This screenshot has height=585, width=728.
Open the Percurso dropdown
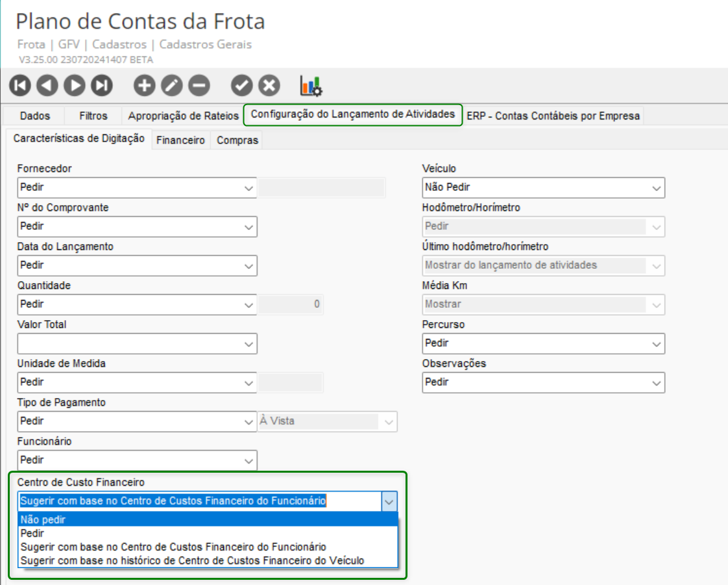[656, 343]
